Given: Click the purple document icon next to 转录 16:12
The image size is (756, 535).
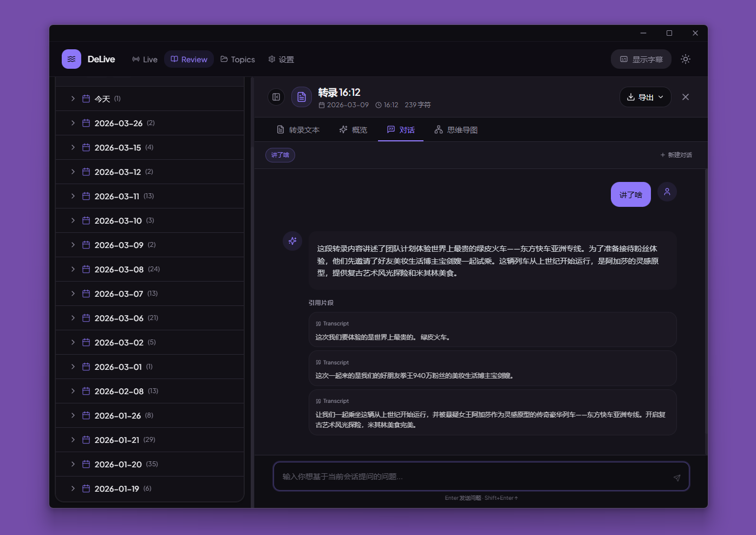Looking at the screenshot, I should coord(302,97).
